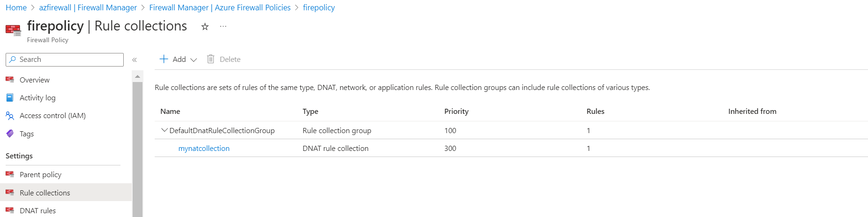Viewport: 868px width, 217px height.
Task: Click the firepolicy firewall icon in header
Action: (13, 30)
